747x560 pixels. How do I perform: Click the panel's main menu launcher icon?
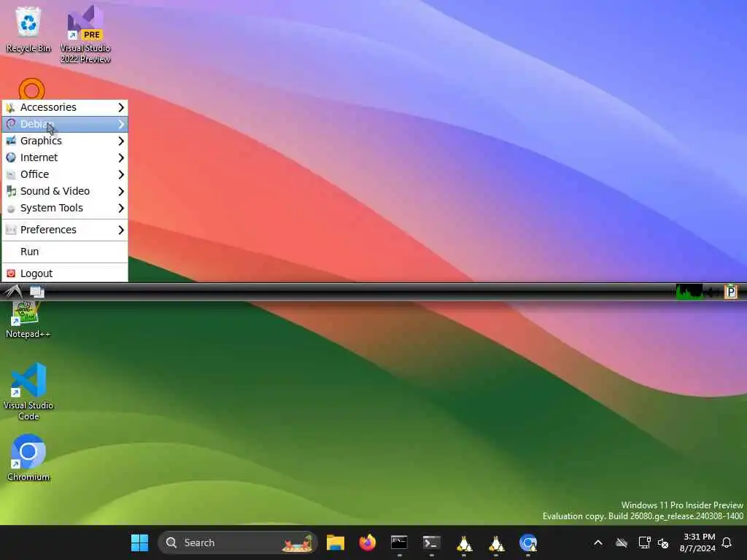[13, 292]
